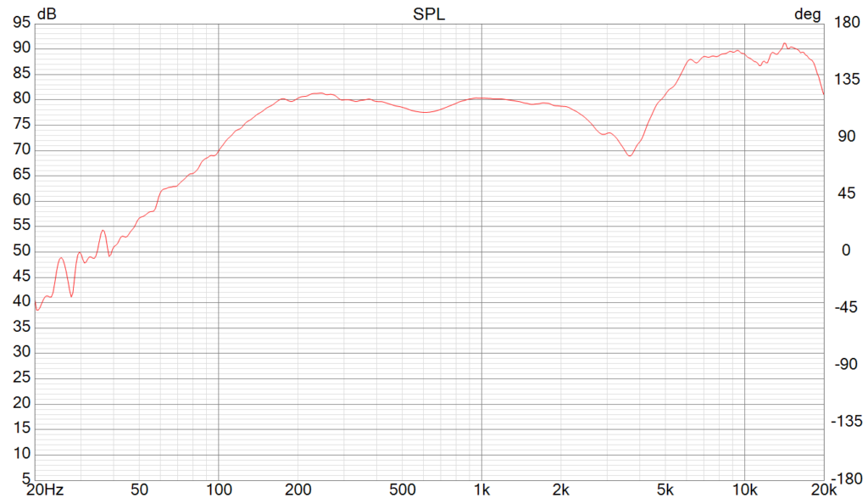Click the 1k frequency axis label

tap(481, 490)
